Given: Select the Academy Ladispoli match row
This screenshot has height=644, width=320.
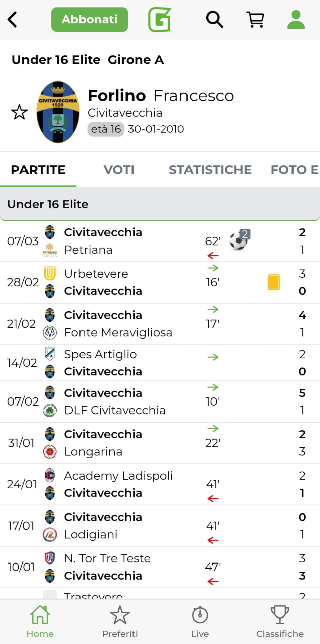Looking at the screenshot, I should [x=134, y=484].
